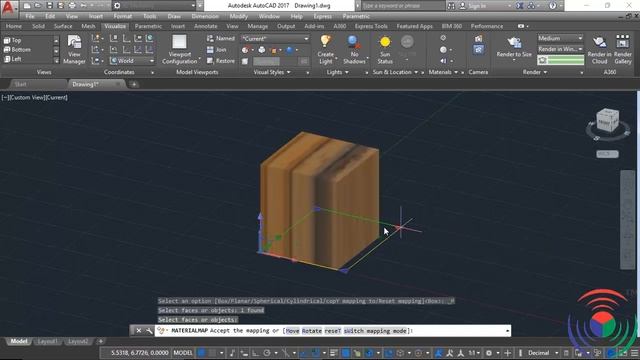The image size is (640, 360).
Task: Open the Render Gallery
Action: point(622,49)
